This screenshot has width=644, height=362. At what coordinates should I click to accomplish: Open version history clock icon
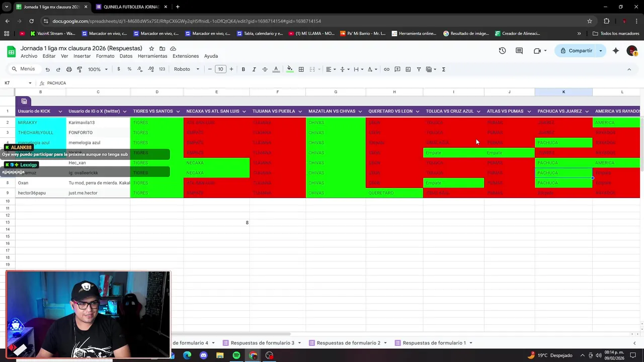pyautogui.click(x=502, y=51)
